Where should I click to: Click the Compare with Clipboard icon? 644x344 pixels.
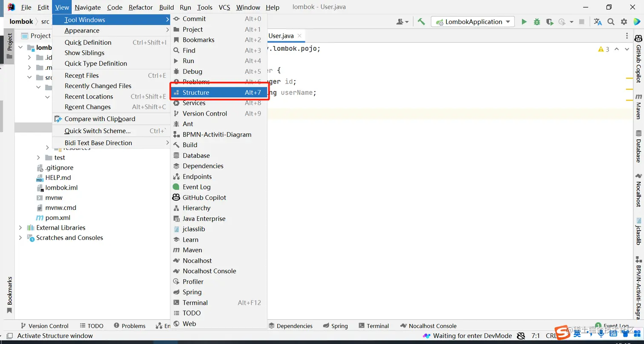[58, 119]
